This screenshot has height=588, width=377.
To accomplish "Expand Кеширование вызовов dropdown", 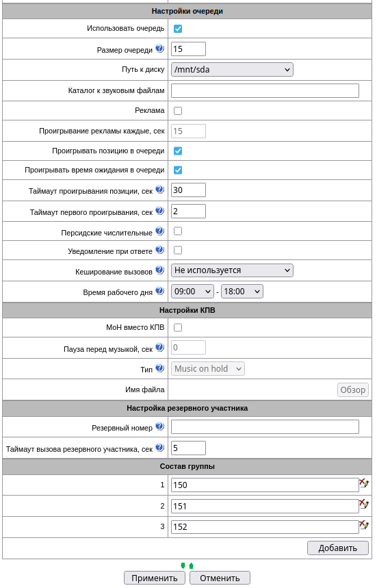I will click(233, 271).
